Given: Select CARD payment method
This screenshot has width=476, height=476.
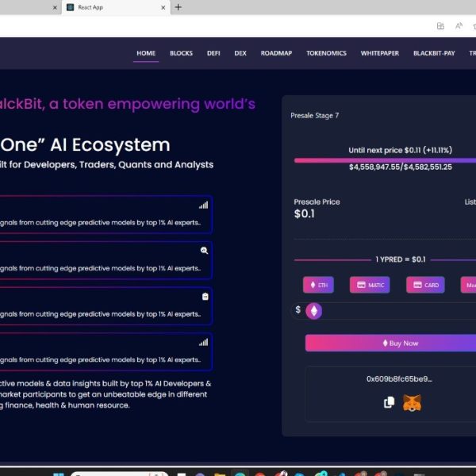Looking at the screenshot, I should click(x=425, y=285).
